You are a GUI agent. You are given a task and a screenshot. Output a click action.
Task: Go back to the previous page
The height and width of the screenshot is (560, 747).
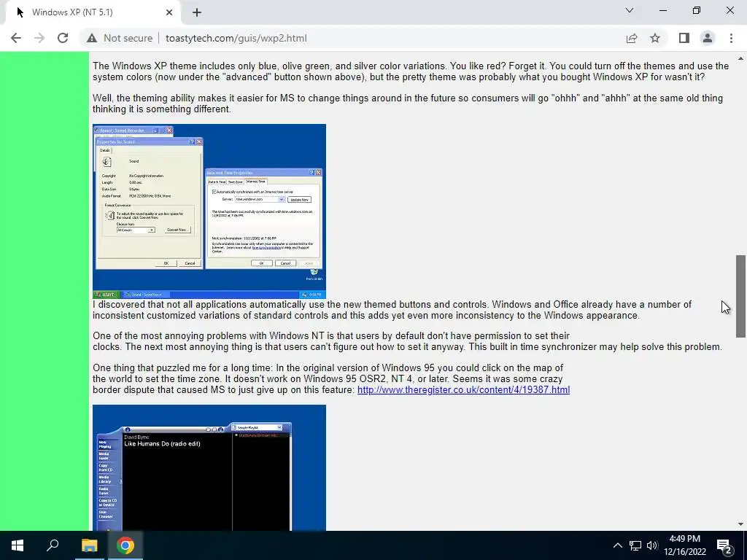[x=16, y=38]
